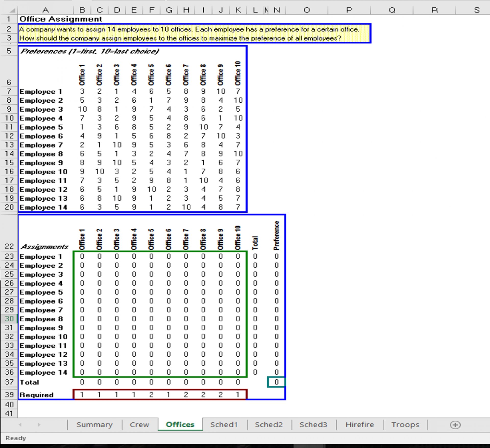Click the Select All corner triangle
Image resolution: width=490 pixels, height=448 pixels.
tap(12, 10)
